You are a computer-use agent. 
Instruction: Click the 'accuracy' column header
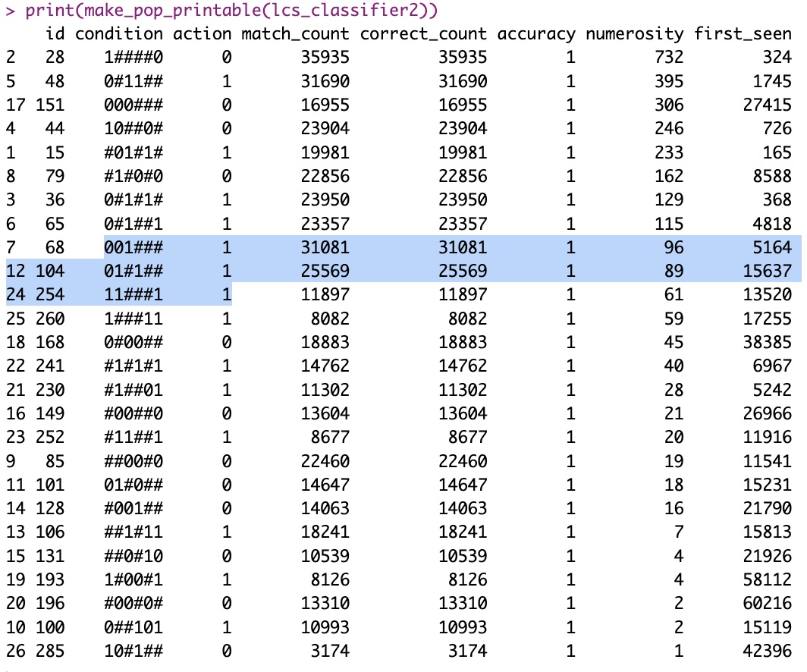[535, 34]
